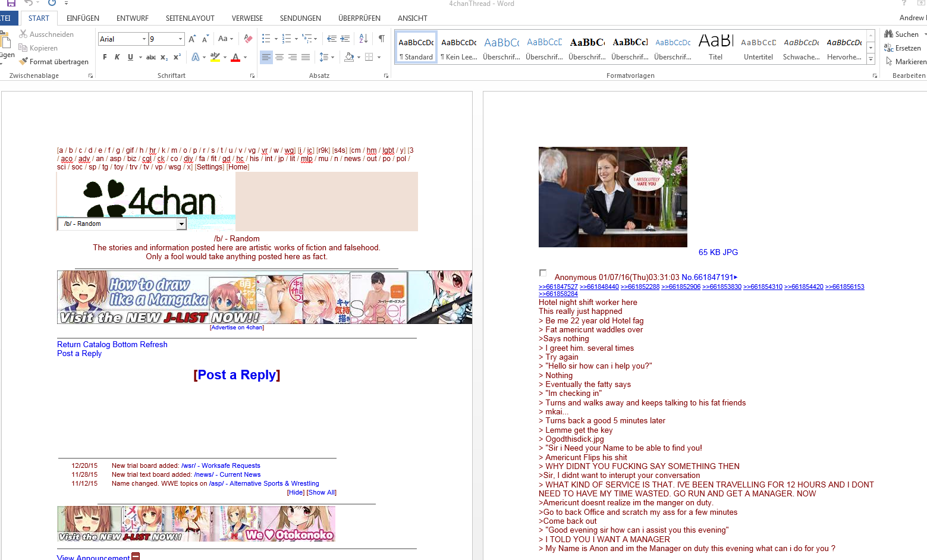927x560 pixels.
Task: Click the large Post a Reply link
Action: (237, 375)
